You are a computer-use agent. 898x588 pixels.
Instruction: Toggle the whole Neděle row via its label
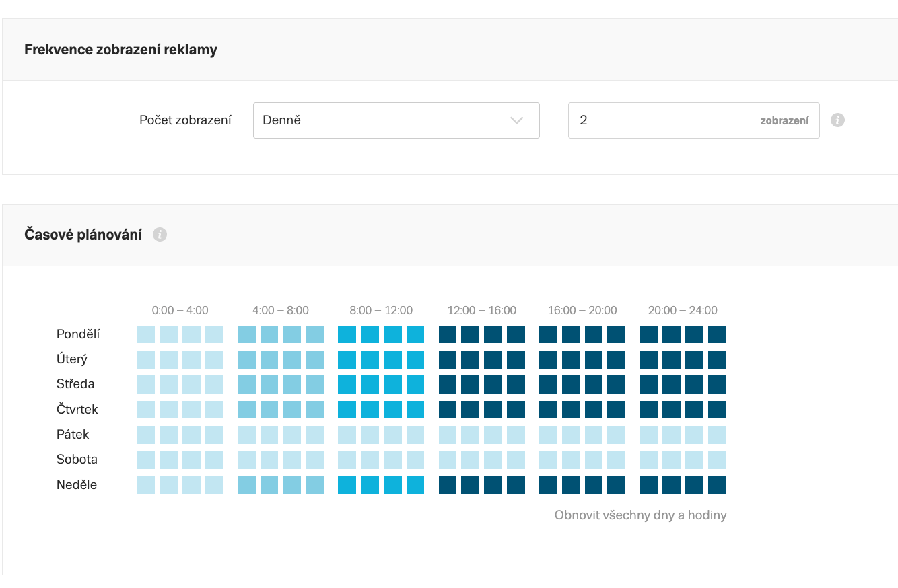[x=77, y=485]
